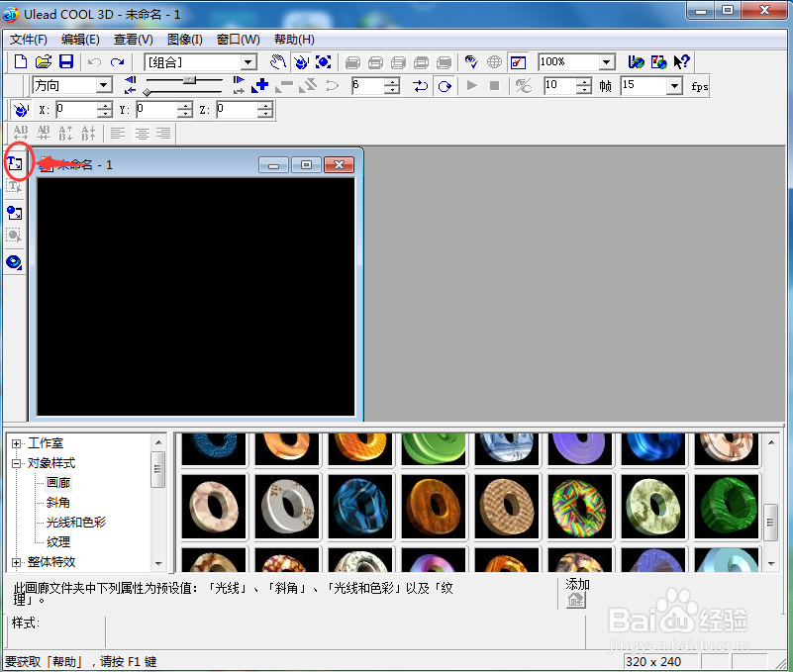Select 光线和色彩 in the tree
The width and height of the screenshot is (793, 672).
click(76, 523)
